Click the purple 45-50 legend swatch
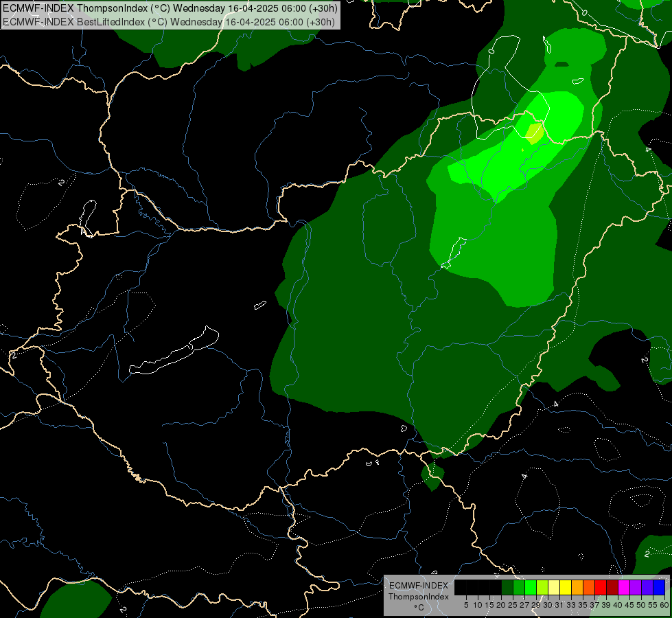Screen dimensions: 672x618 [x=636, y=587]
